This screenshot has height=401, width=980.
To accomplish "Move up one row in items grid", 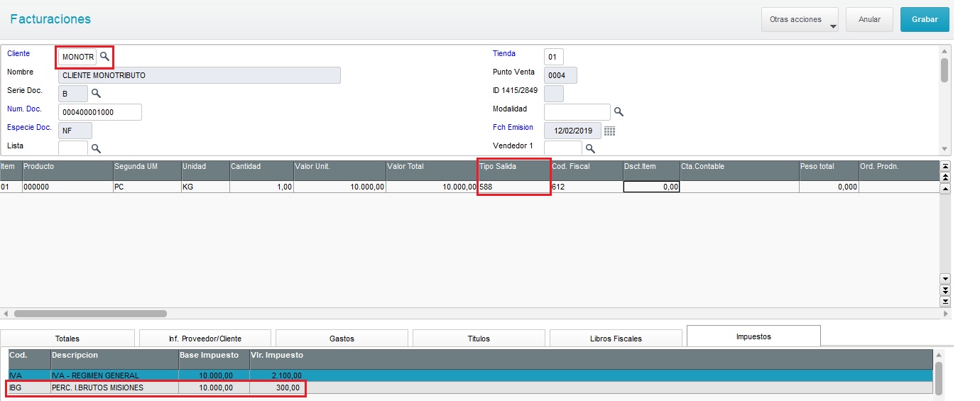I will (945, 189).
